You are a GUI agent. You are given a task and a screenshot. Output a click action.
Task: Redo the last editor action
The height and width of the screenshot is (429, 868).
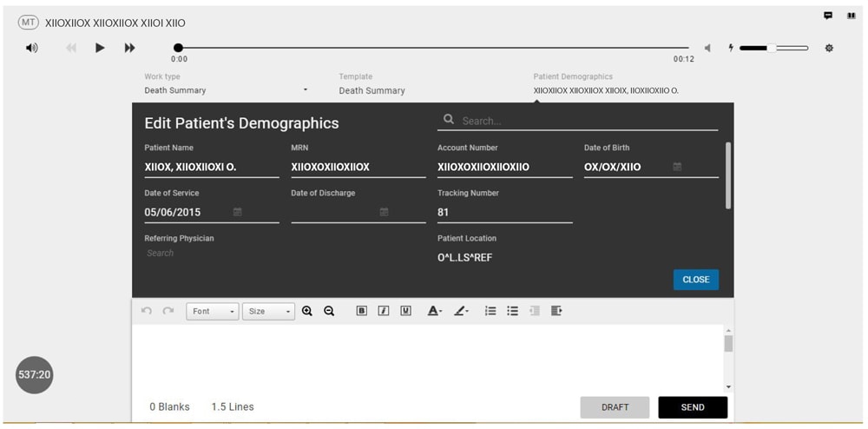[x=168, y=311]
